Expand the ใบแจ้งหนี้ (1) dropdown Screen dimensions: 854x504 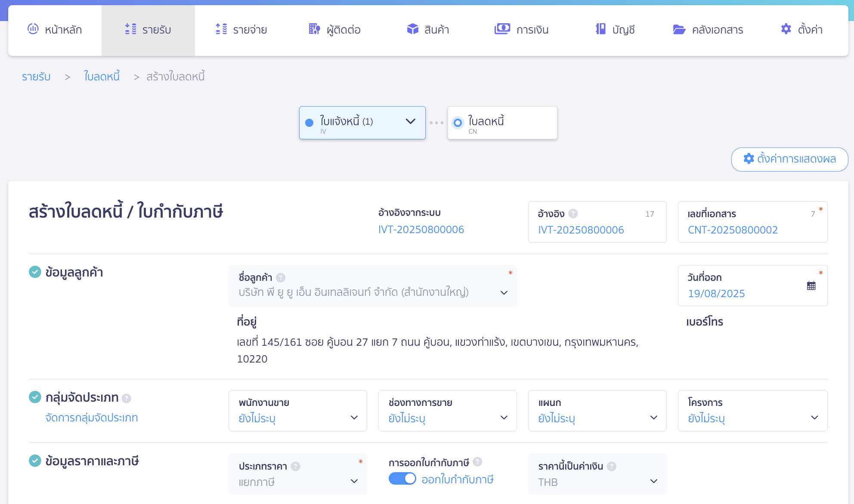(410, 121)
